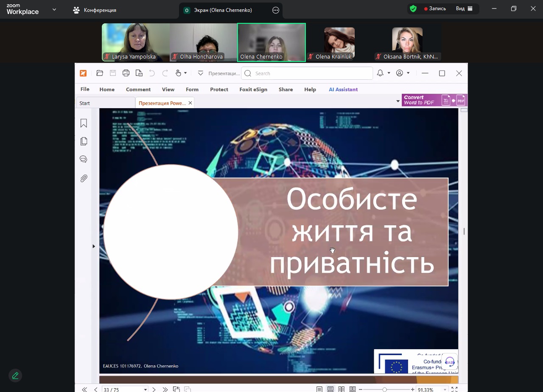
Task: Expand the page number dropdown
Action: (146, 389)
